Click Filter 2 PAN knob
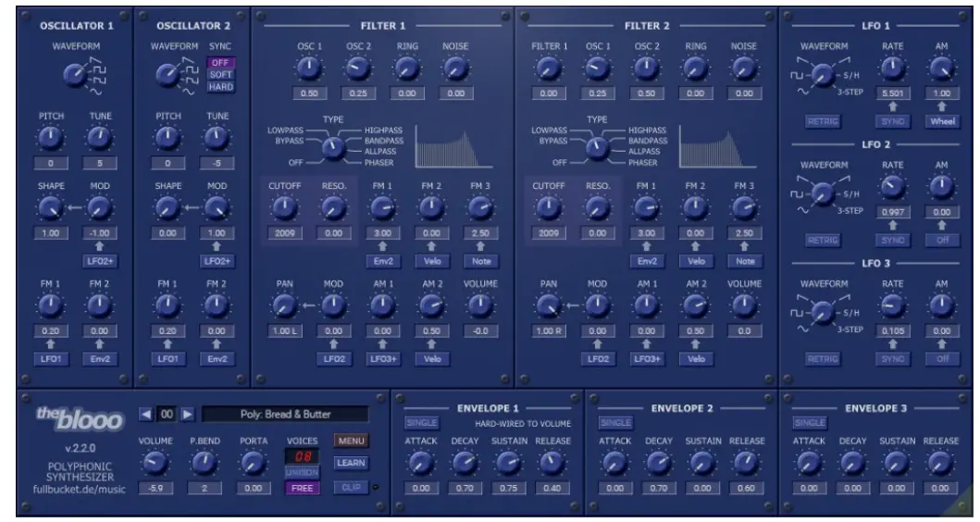 pos(548,305)
